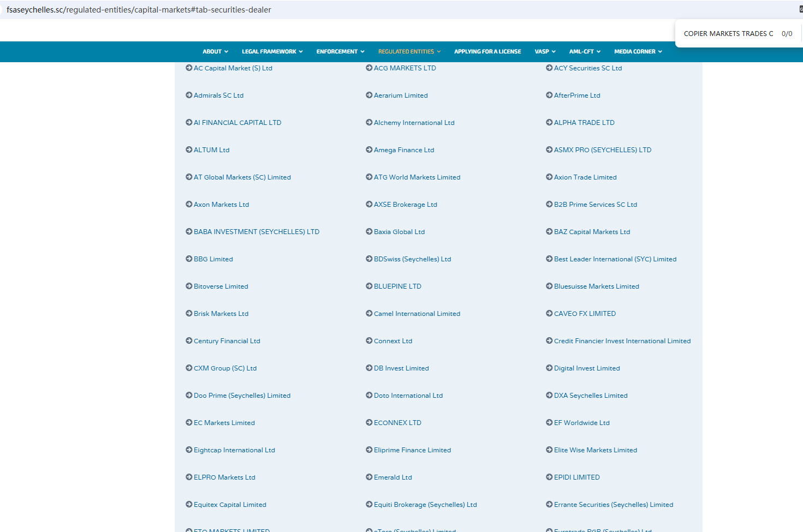Open Equitex Capital Limited link
This screenshot has width=803, height=532.
pyautogui.click(x=230, y=505)
